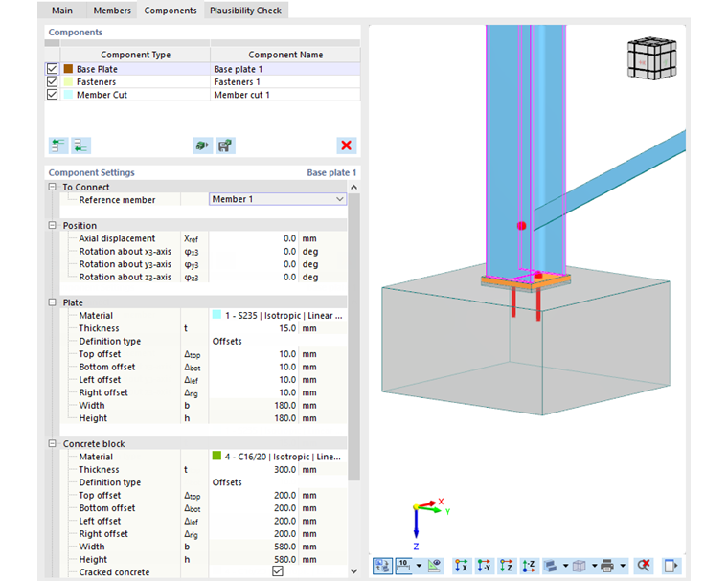Image resolution: width=728 pixels, height=581 pixels.
Task: Click the save component to library icon
Action: [225, 145]
